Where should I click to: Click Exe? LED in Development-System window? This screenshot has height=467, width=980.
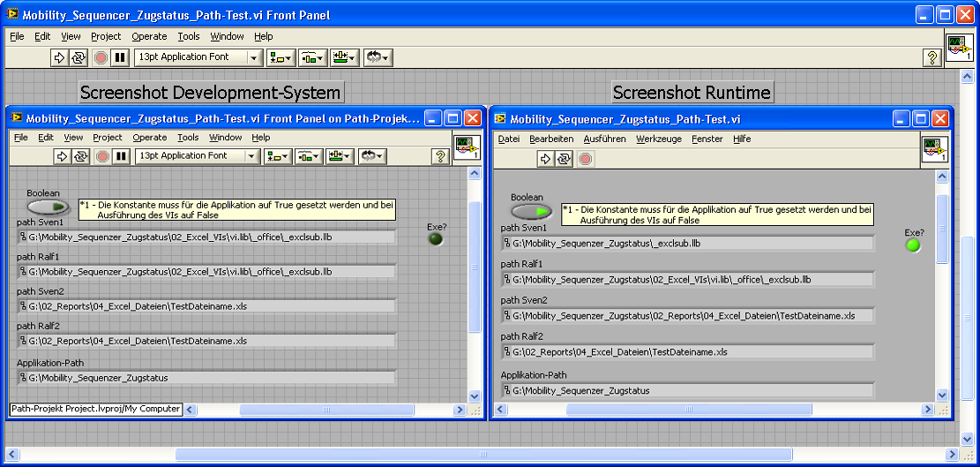click(436, 239)
